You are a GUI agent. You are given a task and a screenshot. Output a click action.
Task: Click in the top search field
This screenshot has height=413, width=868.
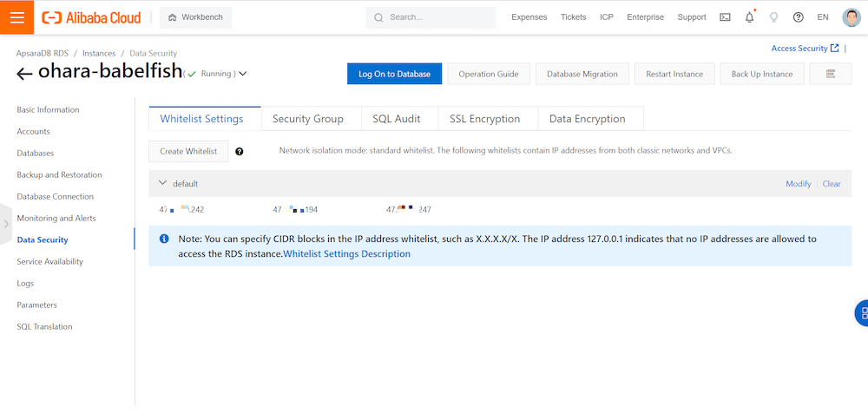click(x=434, y=17)
